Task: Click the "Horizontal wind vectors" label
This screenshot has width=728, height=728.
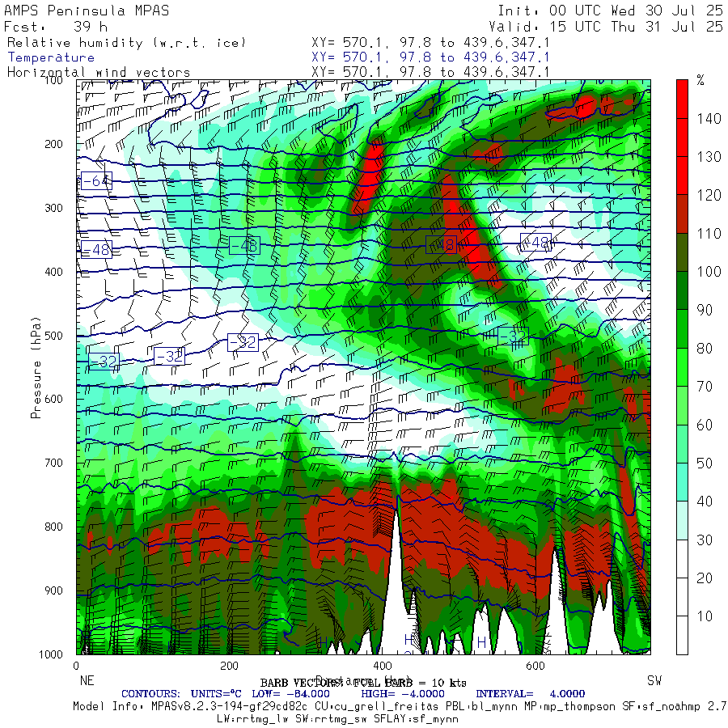Action: [99, 73]
